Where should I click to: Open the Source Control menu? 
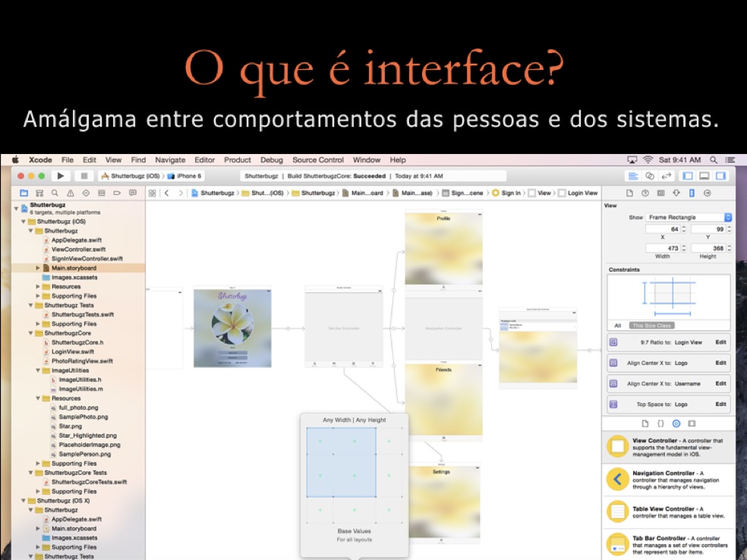click(x=318, y=160)
